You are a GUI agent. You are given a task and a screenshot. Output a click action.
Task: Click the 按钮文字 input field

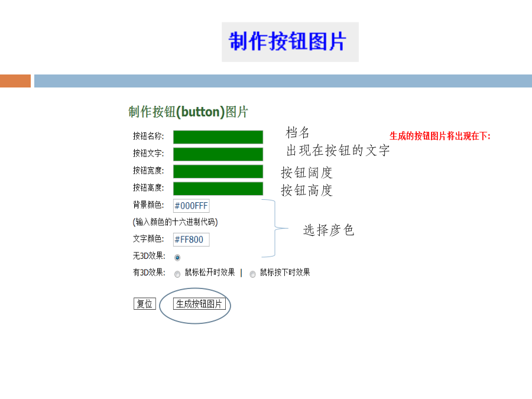pos(218,154)
